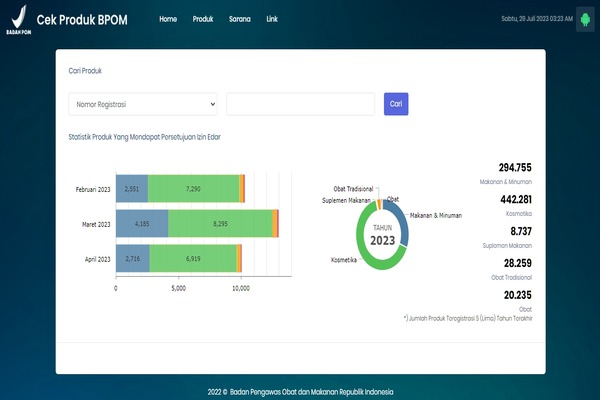This screenshot has height=400, width=600.
Task: Click the Makanan & Minuman donut label
Action: click(436, 216)
